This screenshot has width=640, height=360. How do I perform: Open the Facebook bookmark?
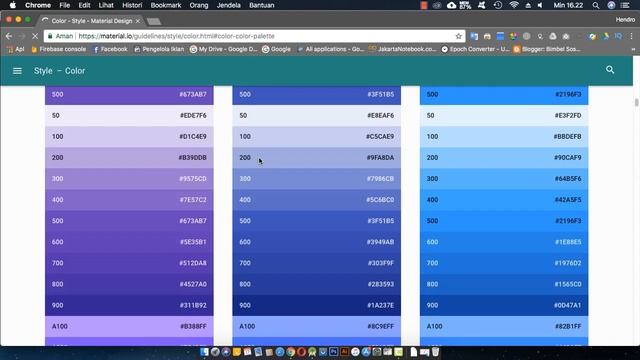[110, 49]
